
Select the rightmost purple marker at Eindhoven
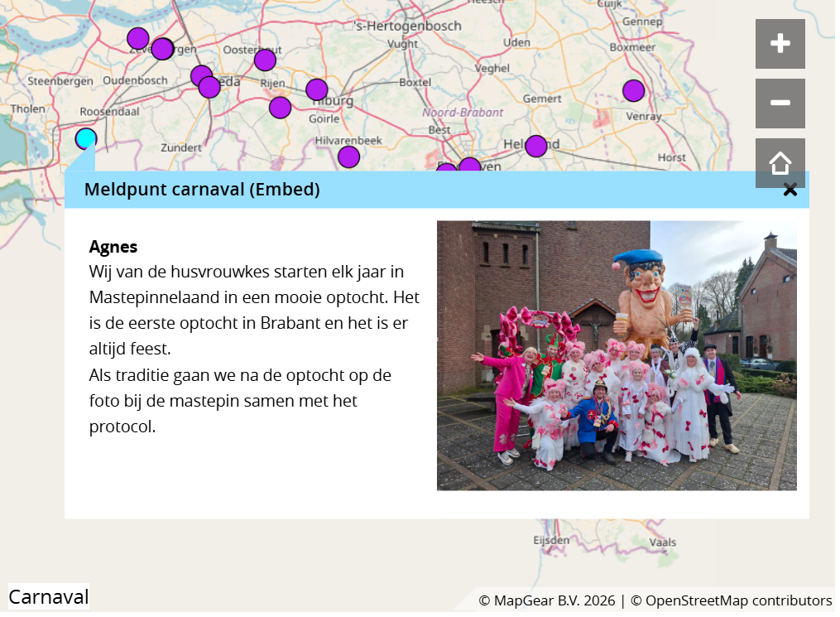pos(469,165)
